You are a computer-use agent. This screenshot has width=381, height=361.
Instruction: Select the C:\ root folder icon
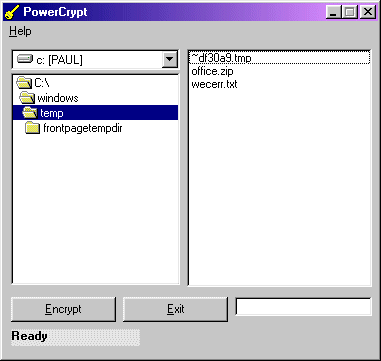click(24, 83)
